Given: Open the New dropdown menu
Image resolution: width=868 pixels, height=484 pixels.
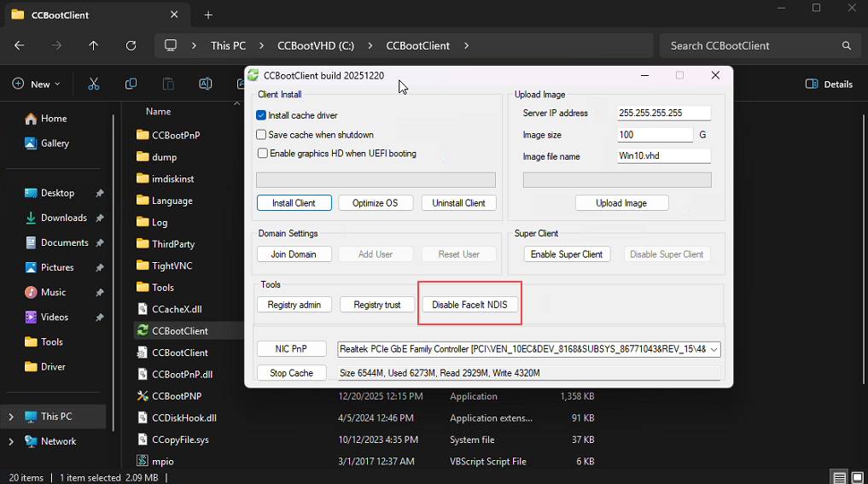Looking at the screenshot, I should point(37,84).
